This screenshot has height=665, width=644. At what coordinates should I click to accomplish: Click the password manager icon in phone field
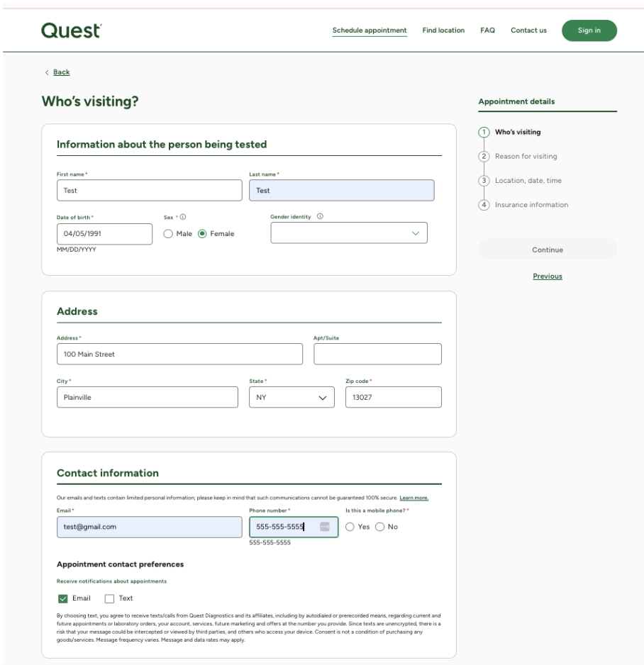pyautogui.click(x=325, y=526)
